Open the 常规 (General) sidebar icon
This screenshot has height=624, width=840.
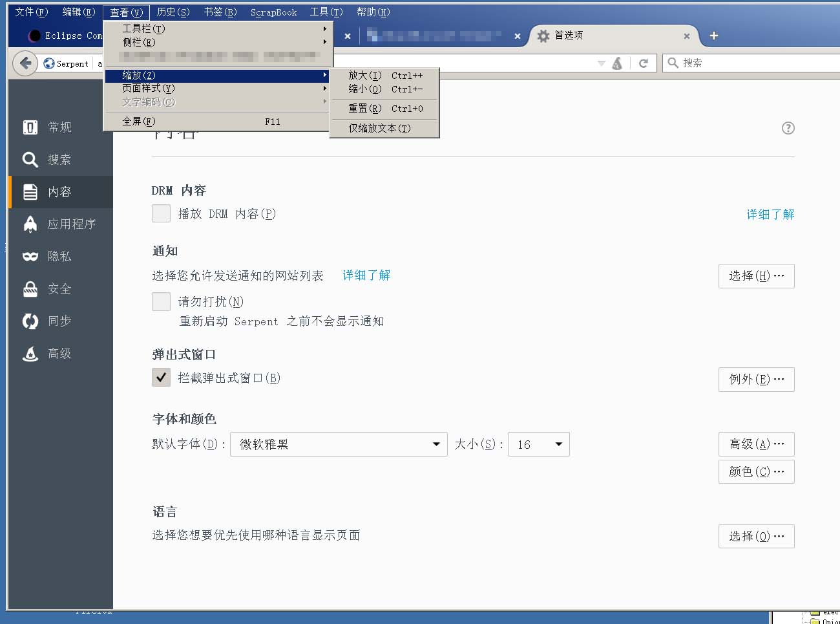coord(30,127)
